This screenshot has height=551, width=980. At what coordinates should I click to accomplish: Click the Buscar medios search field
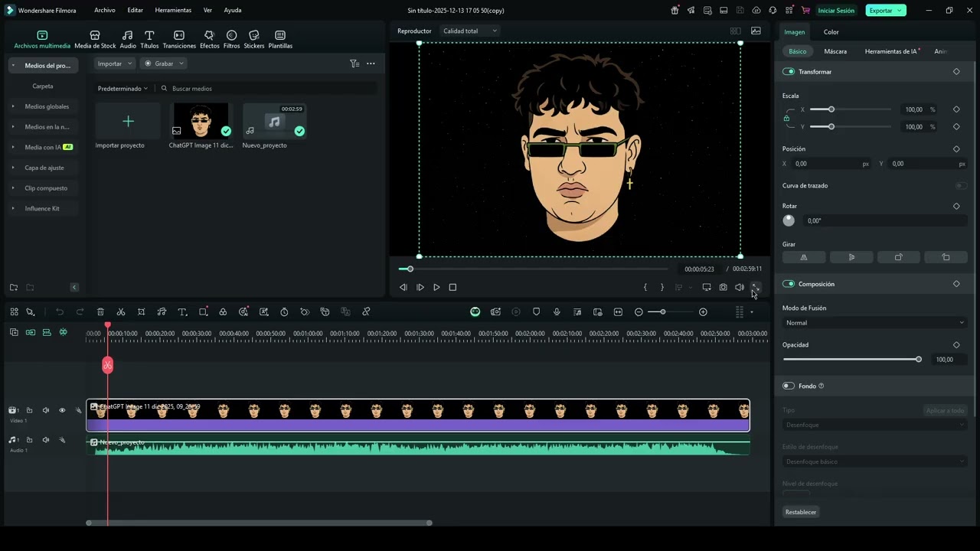coord(268,89)
